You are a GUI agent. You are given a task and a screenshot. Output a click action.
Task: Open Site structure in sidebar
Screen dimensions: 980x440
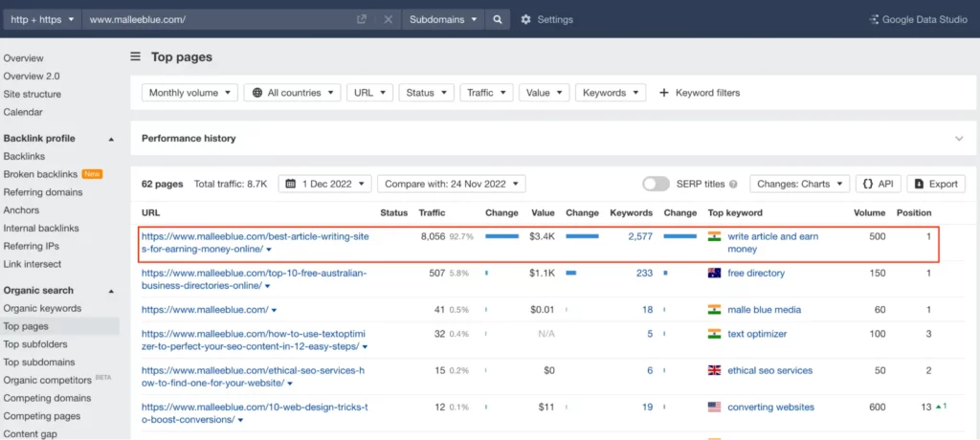click(x=33, y=95)
